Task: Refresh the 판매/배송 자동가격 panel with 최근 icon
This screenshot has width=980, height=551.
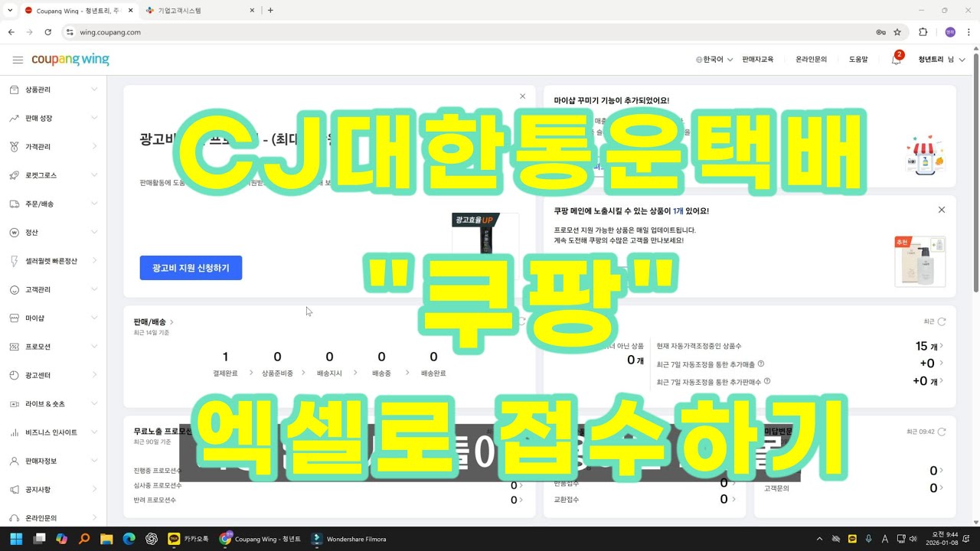Action: pyautogui.click(x=942, y=321)
